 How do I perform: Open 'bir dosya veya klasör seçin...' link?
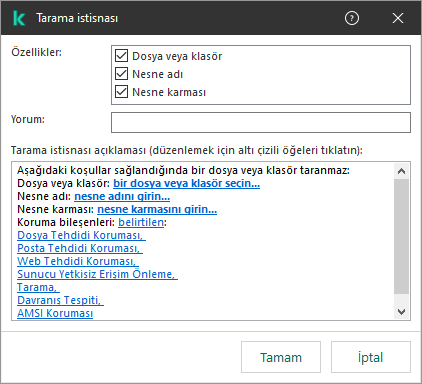click(x=186, y=183)
